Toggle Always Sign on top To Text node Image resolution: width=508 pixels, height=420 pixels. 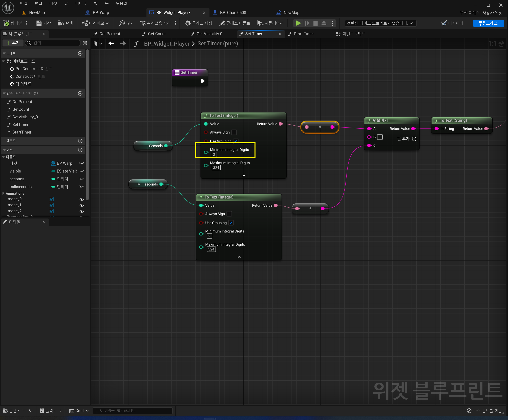pos(234,132)
